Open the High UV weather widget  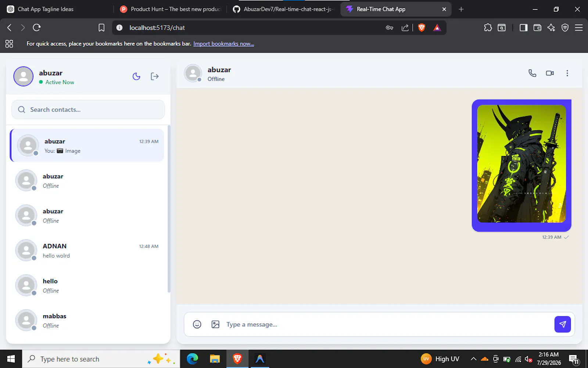[440, 359]
